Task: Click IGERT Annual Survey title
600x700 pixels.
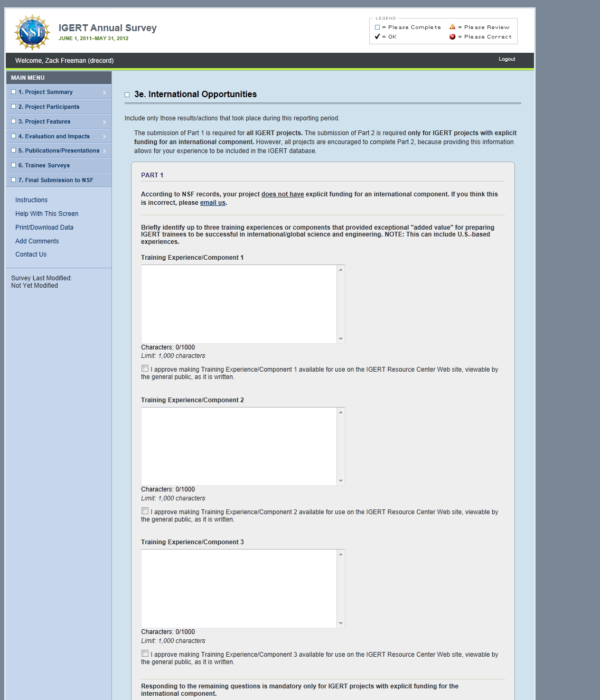Action: point(107,28)
